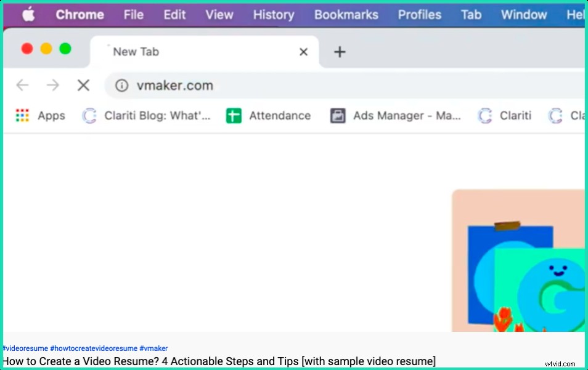Open the Profiles menu
588x370 pixels.
click(419, 15)
